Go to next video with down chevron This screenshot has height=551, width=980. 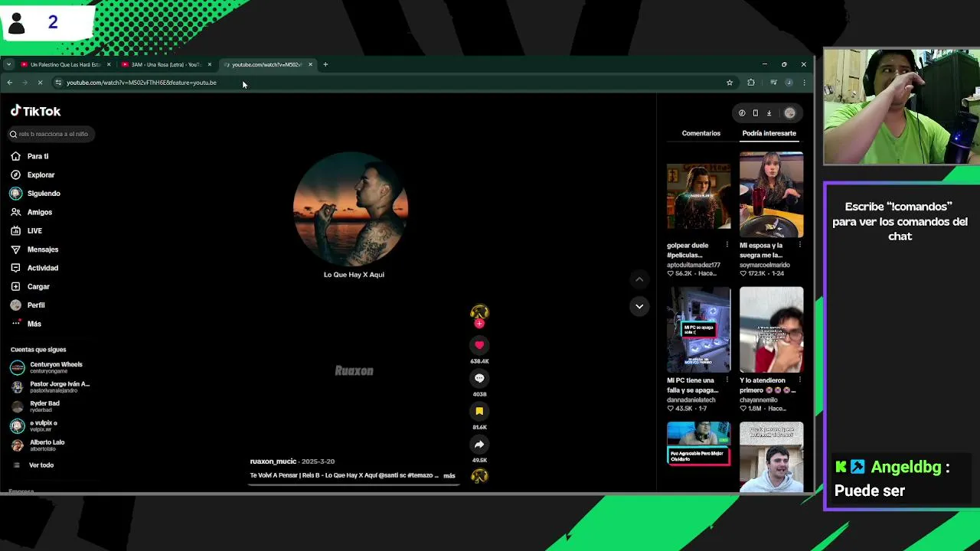click(x=639, y=306)
